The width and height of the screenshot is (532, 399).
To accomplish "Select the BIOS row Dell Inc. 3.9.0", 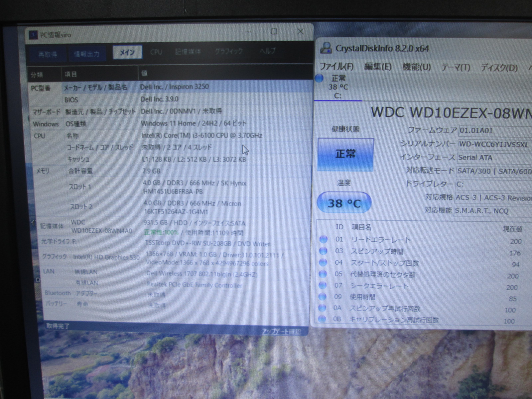I will point(188,99).
